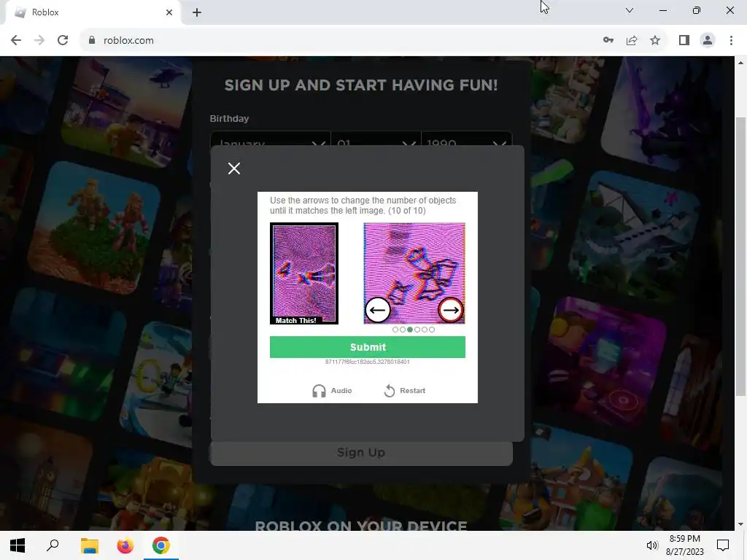This screenshot has height=560, width=747.
Task: Click the headphones Audio icon
Action: point(319,391)
